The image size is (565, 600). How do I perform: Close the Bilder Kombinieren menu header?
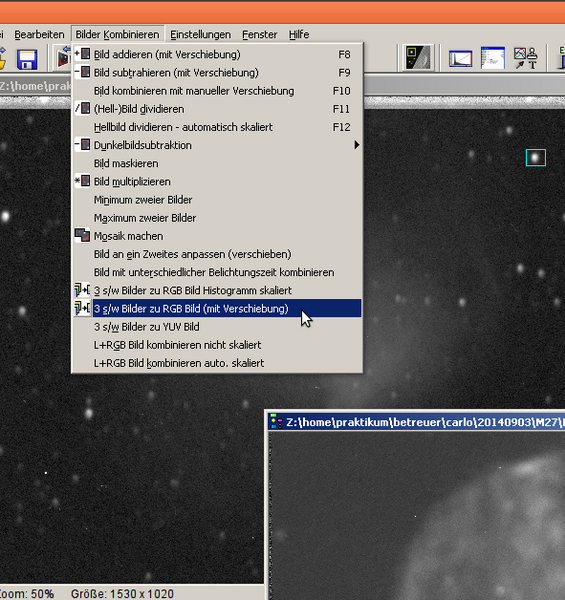pos(117,34)
